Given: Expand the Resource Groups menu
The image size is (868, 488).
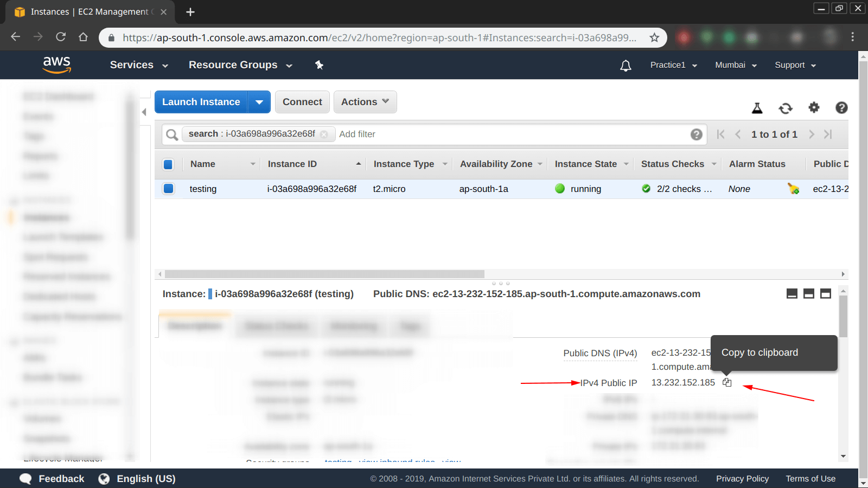Looking at the screenshot, I should pyautogui.click(x=240, y=65).
